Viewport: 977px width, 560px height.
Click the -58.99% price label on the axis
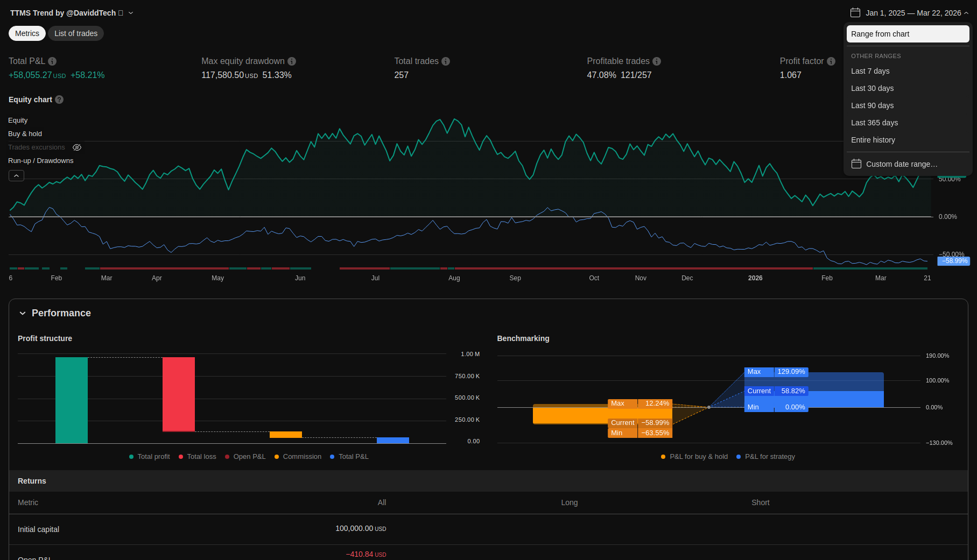953,261
